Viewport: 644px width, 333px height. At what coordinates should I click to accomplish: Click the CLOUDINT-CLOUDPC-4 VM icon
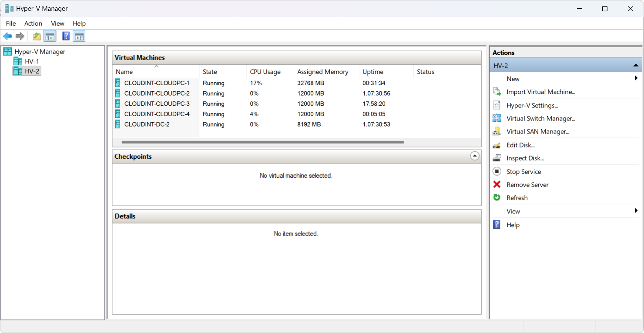(x=118, y=114)
